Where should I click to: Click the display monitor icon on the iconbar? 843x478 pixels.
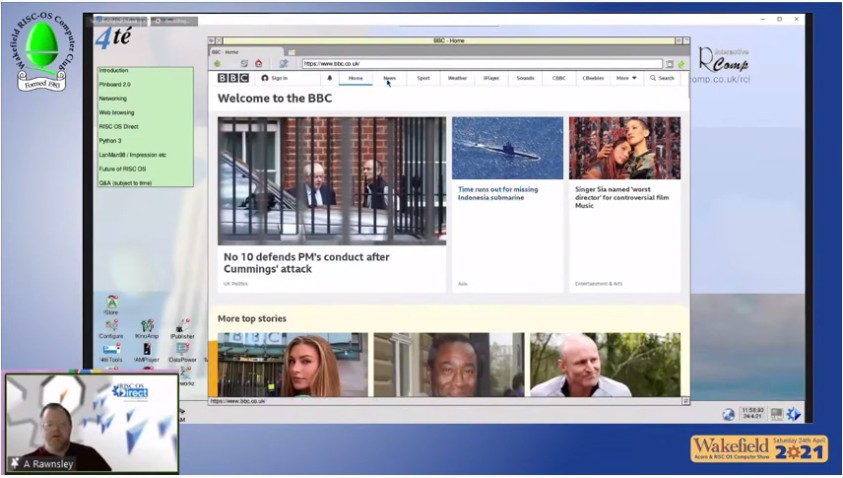coord(777,413)
